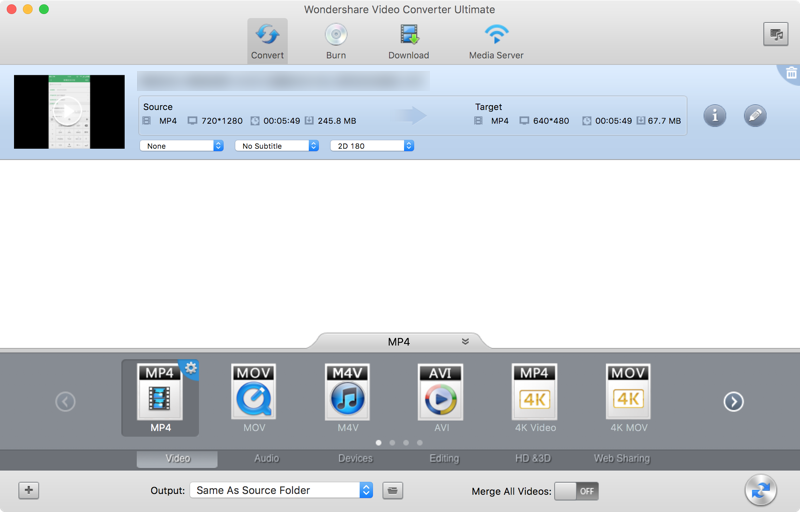Click the source size 245.8 MB
Screen dimensions: 800x512
click(337, 121)
